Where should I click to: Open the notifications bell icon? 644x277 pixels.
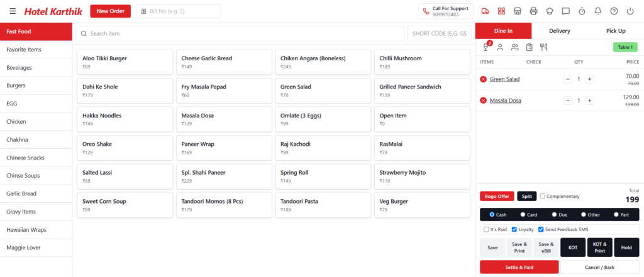coord(598,11)
